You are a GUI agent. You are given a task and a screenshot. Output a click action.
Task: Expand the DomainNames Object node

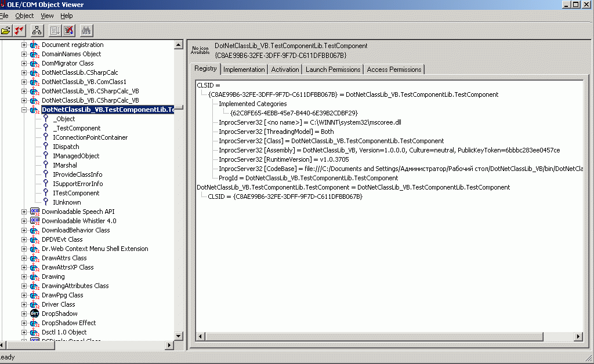point(24,54)
